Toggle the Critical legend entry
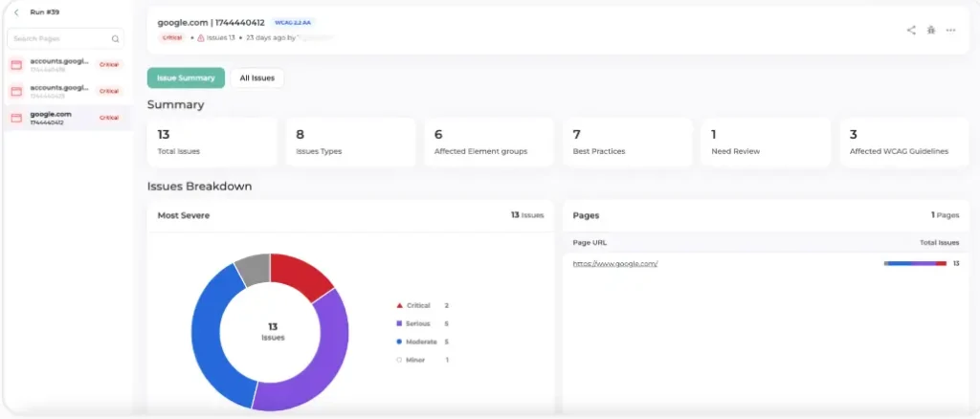The height and width of the screenshot is (419, 980). [422, 305]
